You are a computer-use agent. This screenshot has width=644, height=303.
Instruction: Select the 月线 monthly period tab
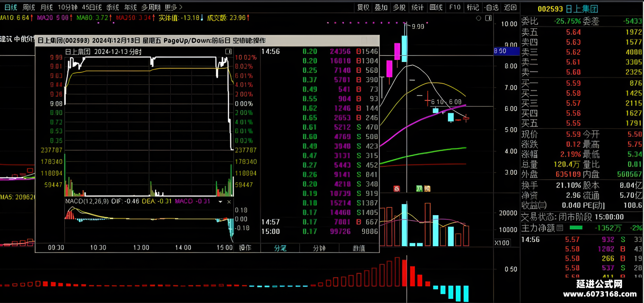(47, 7)
